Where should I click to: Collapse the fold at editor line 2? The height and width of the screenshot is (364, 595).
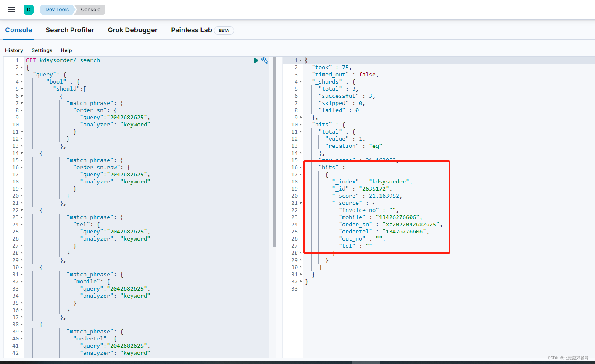(21, 68)
